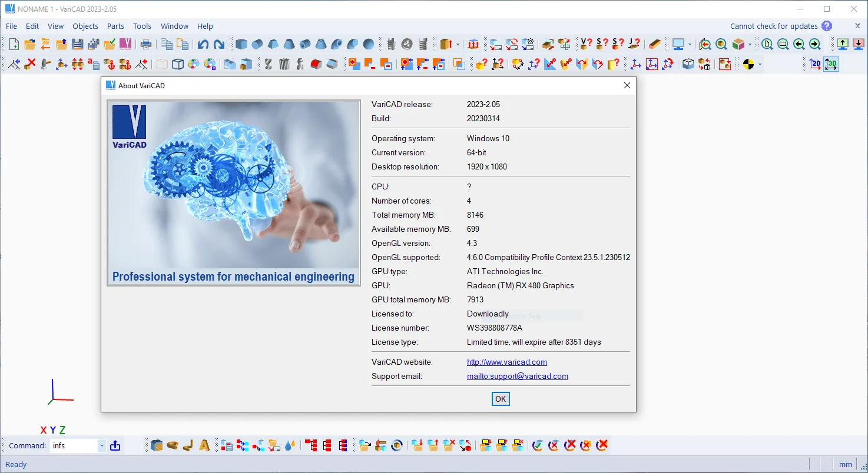868x473 pixels.
Task: Switch to 2D drawing mode
Action: 815,64
